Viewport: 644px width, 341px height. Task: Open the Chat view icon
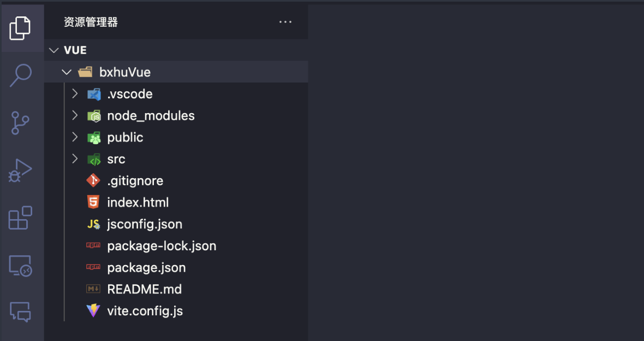21,312
